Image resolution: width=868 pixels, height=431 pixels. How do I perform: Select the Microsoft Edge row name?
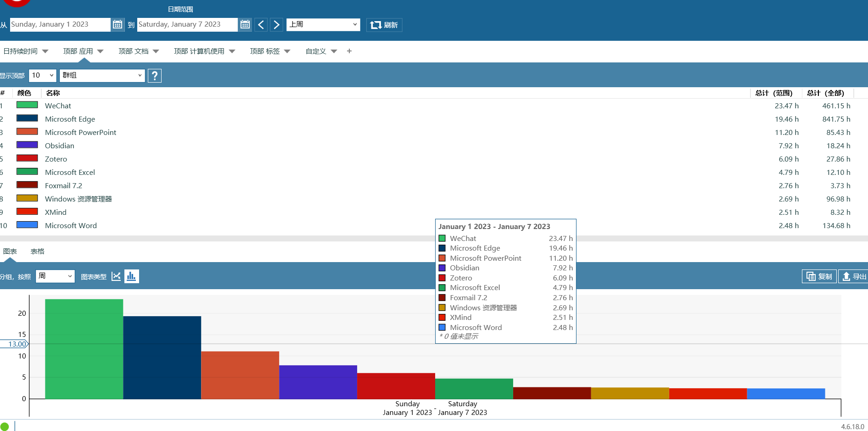(70, 119)
